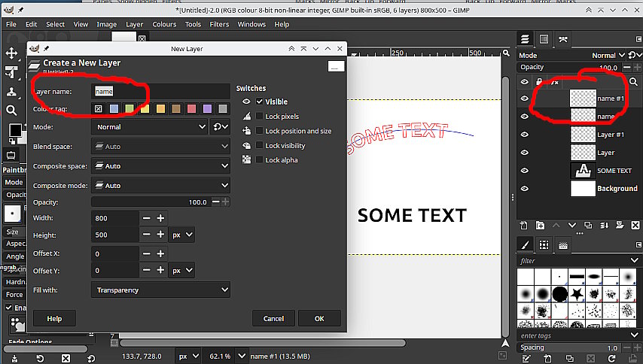Enable the Lock alpha checkbox
Viewport: 643px width, 364px height.
coord(260,159)
